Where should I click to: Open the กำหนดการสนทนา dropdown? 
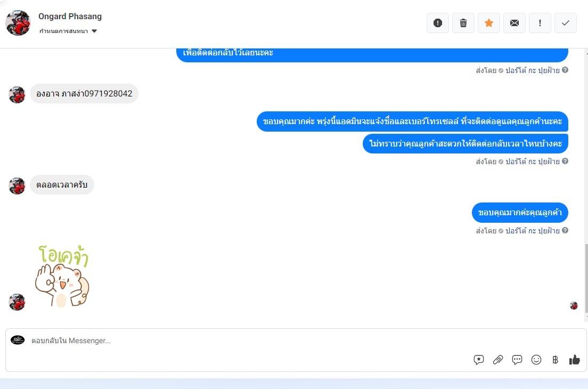(68, 31)
